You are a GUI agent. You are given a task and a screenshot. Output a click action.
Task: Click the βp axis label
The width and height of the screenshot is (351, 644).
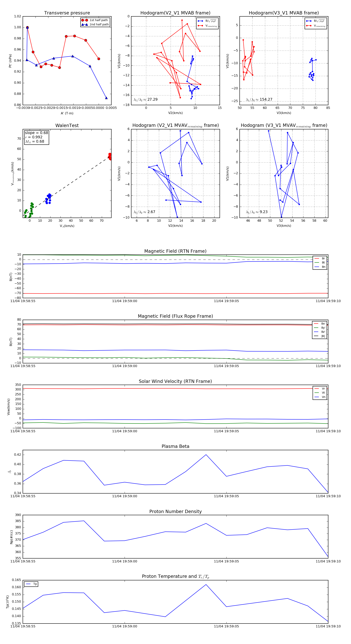10,472
